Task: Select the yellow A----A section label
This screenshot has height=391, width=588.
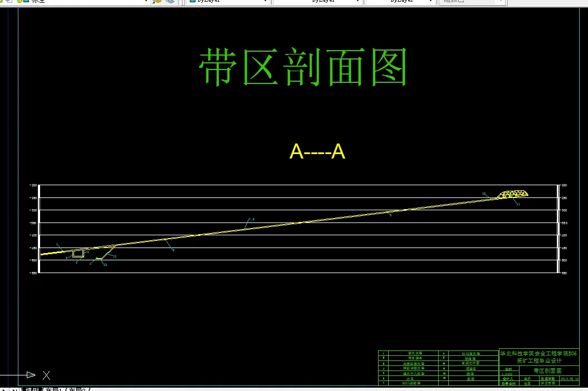Action: click(317, 152)
